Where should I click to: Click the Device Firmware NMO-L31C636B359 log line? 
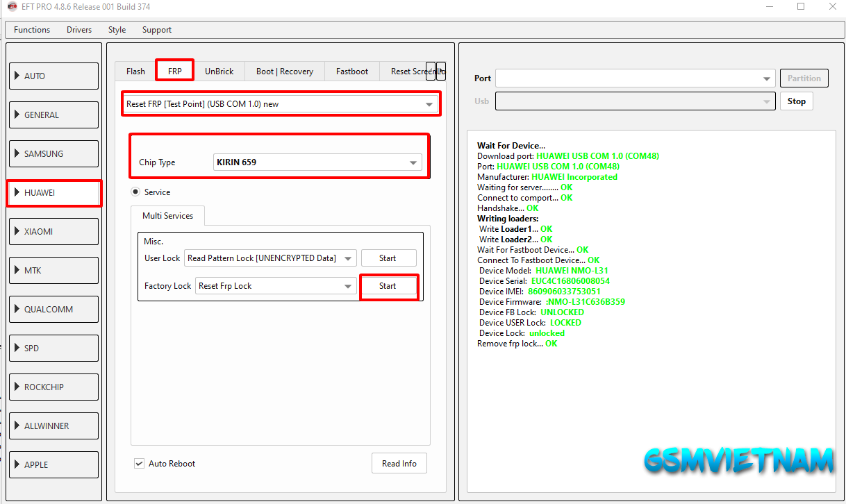[x=552, y=302]
